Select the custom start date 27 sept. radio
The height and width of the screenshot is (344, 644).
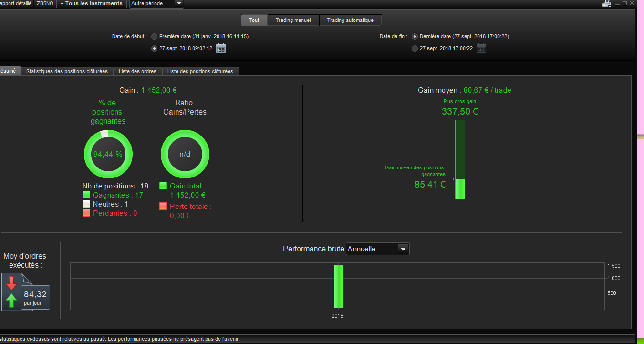coord(154,48)
